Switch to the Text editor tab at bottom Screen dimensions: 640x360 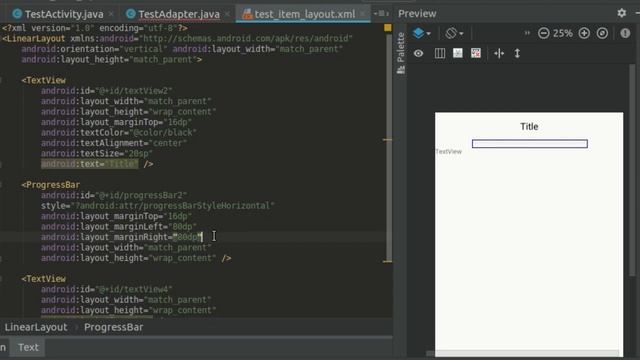tap(28, 347)
